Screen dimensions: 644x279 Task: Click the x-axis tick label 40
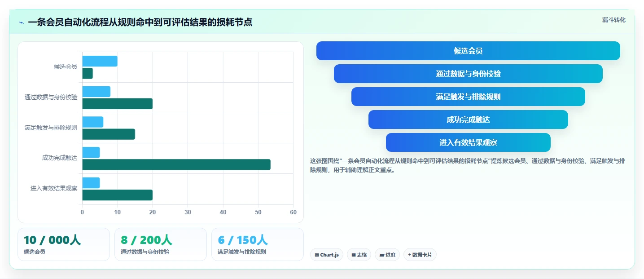coord(223,212)
